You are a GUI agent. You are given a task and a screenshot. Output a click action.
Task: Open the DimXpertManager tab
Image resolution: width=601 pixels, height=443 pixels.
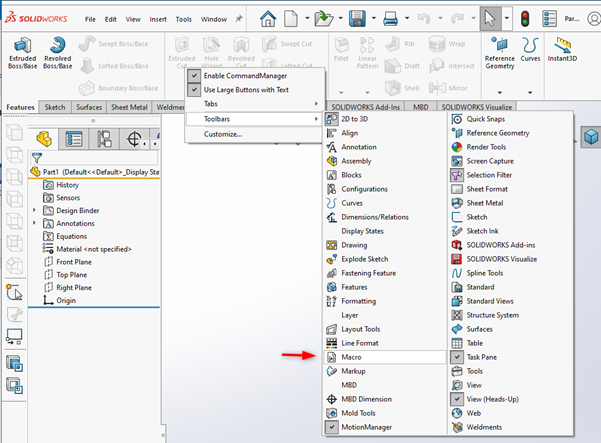[x=134, y=138]
